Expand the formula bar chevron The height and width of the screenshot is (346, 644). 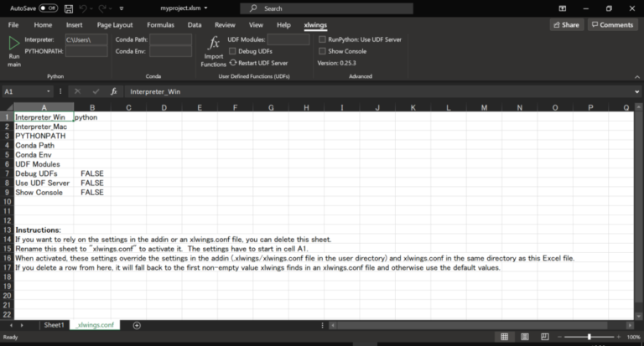pos(636,91)
